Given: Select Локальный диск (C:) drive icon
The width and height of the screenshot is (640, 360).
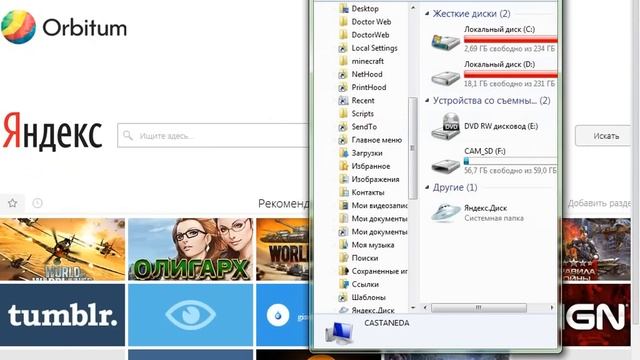Looking at the screenshot, I should click(x=446, y=42).
